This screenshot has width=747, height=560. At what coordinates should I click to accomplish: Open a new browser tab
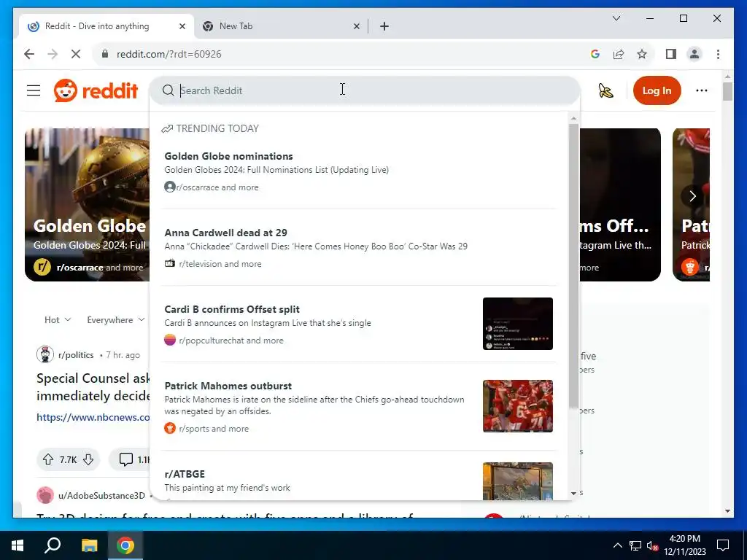click(384, 26)
